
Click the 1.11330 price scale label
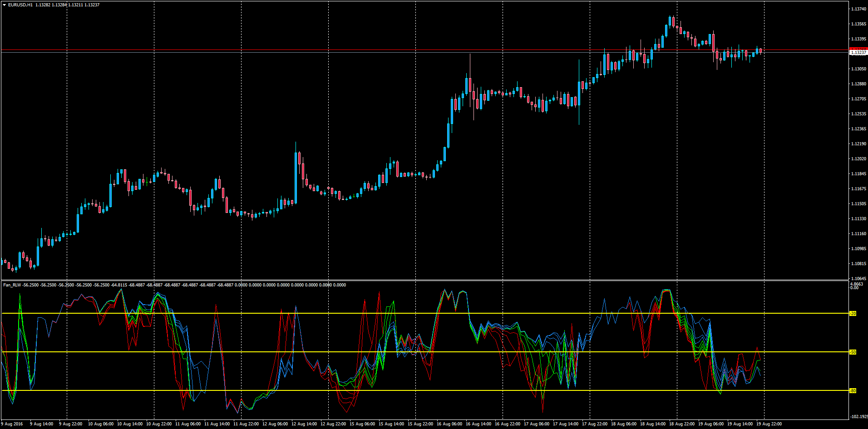(858, 219)
